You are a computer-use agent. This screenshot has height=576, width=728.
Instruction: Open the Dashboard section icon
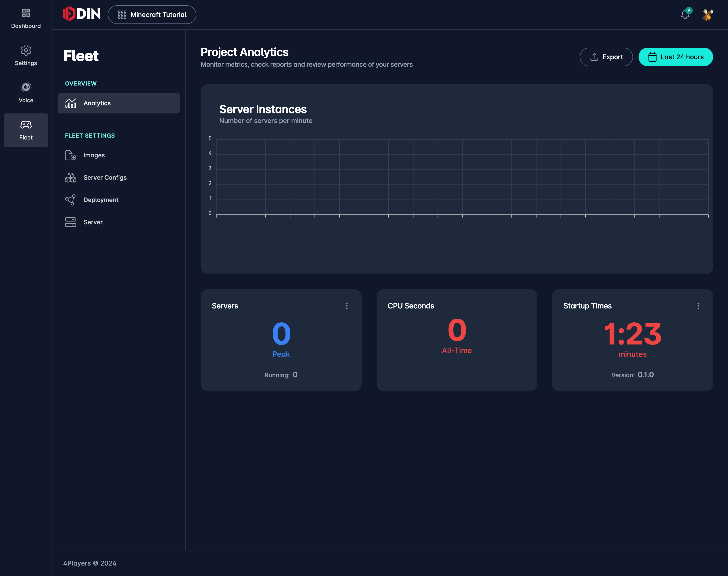[26, 13]
